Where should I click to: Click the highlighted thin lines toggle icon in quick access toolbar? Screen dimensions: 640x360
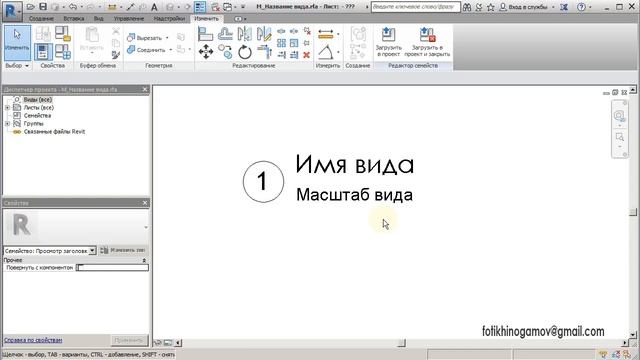tap(200, 7)
